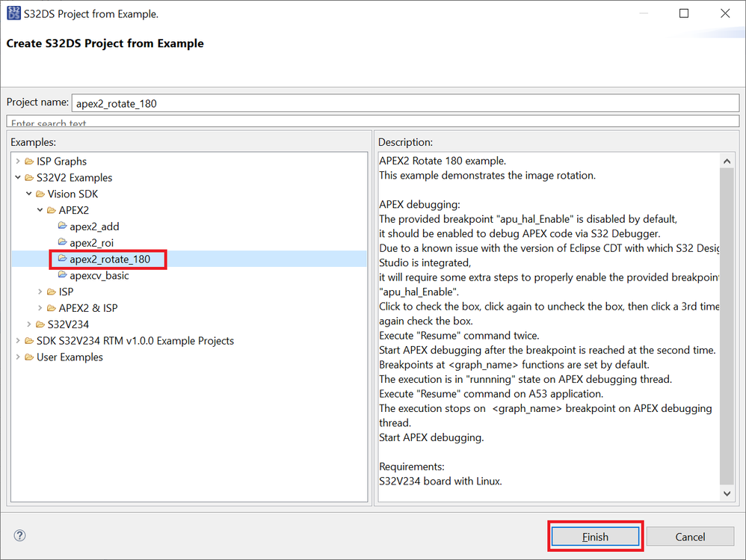This screenshot has height=560, width=746.
Task: Click 'S32V234 board with Linux.' text
Action: (x=440, y=481)
